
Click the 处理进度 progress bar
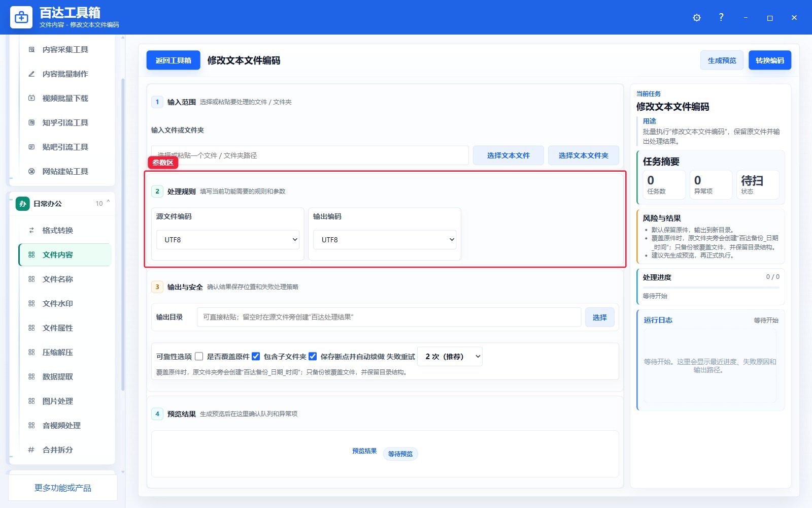pyautogui.click(x=711, y=288)
